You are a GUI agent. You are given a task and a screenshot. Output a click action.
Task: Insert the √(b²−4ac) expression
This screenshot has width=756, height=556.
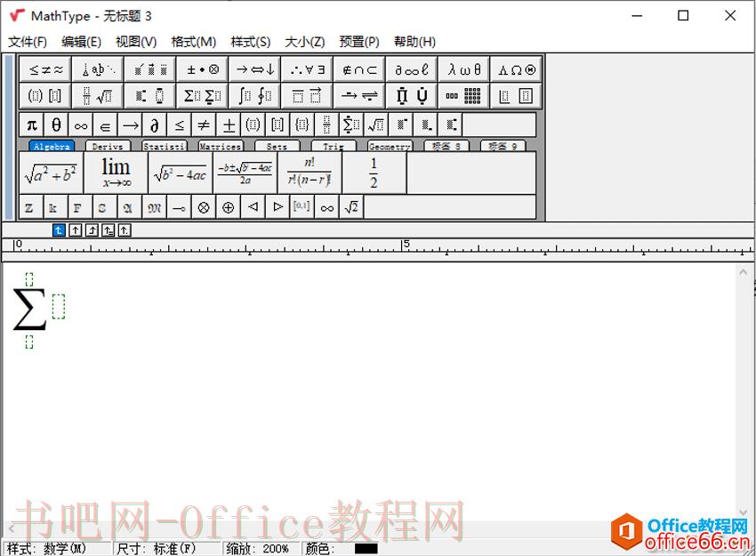tap(181, 173)
